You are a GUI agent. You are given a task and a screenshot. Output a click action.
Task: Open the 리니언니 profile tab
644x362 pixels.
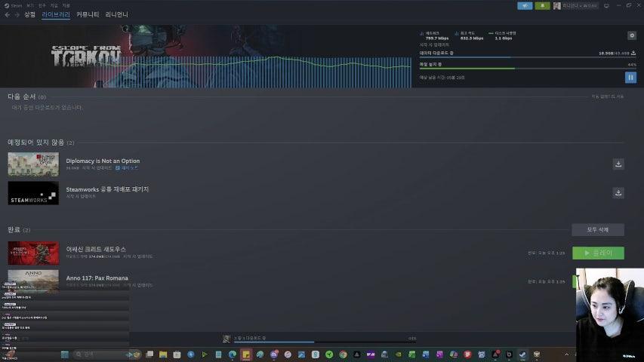116,14
